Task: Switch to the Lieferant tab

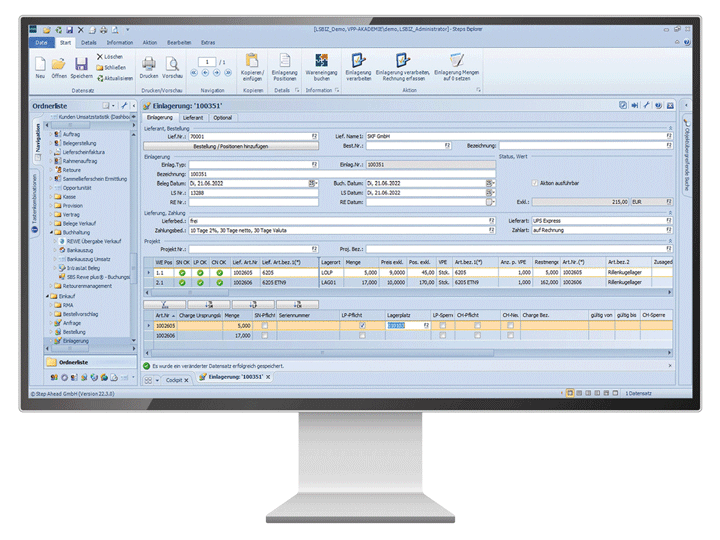Action: pos(193,117)
